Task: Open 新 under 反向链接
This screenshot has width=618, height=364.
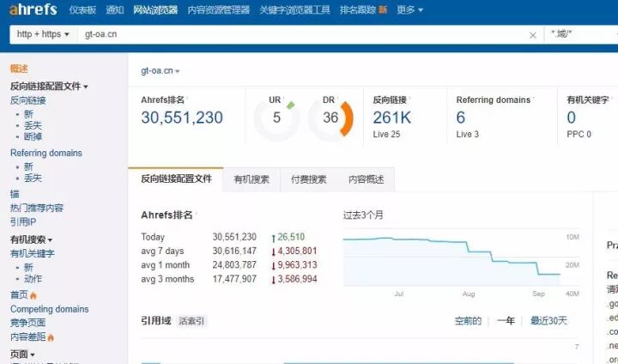Action: click(x=28, y=114)
